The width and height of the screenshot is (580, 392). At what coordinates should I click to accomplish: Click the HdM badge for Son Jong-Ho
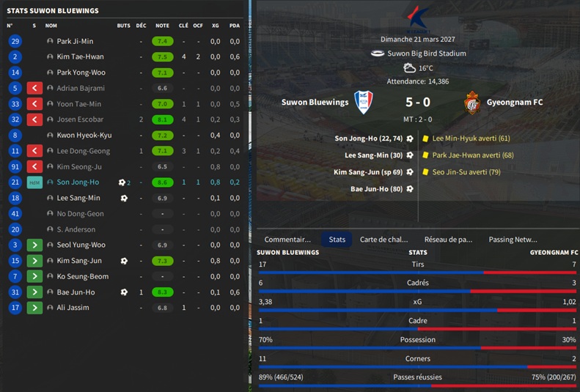34,182
